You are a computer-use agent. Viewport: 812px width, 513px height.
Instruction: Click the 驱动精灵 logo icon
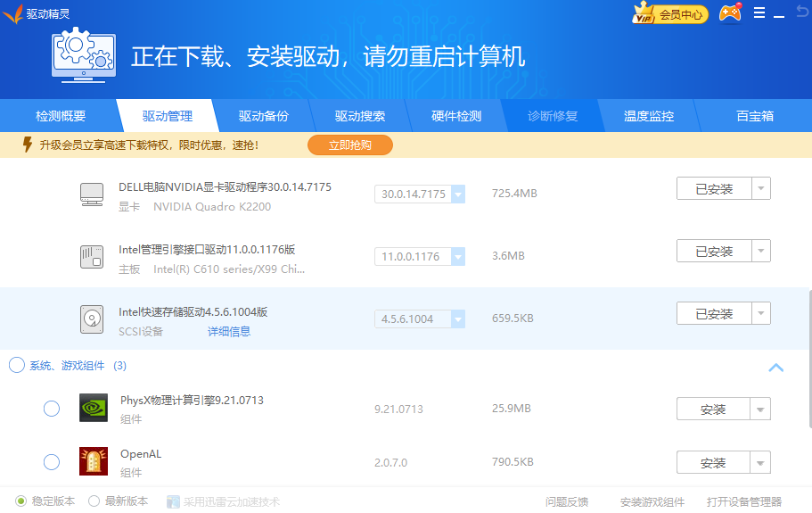coord(13,13)
